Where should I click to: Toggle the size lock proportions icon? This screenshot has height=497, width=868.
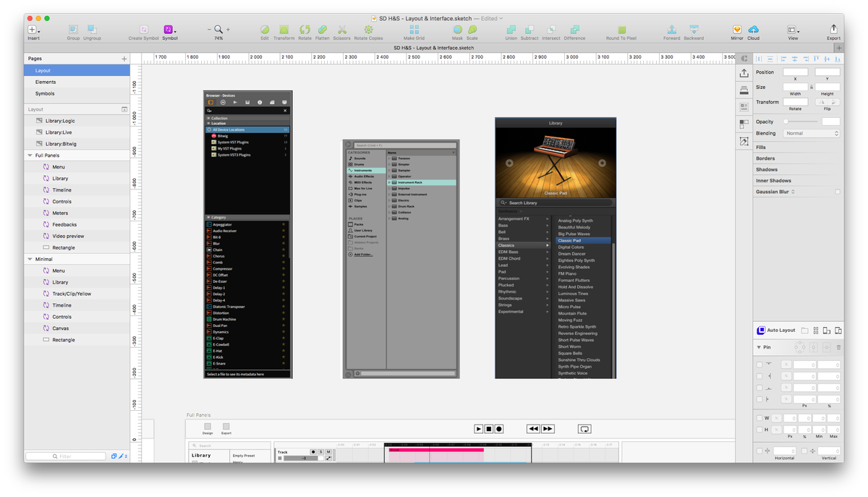[x=812, y=87]
